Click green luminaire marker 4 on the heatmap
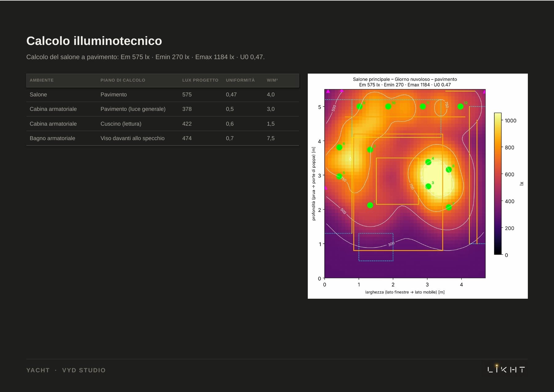 (x=428, y=162)
